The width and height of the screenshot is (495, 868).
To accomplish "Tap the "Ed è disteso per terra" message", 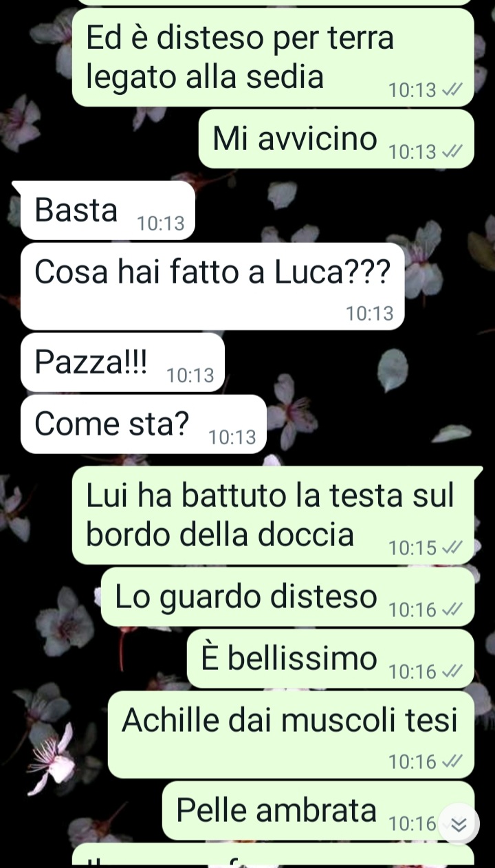I will click(x=273, y=57).
